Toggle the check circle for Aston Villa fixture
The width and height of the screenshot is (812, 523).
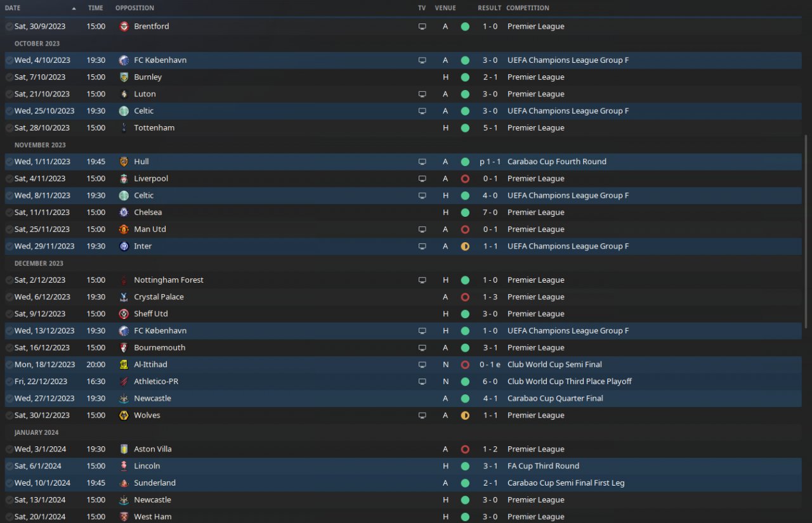9,449
